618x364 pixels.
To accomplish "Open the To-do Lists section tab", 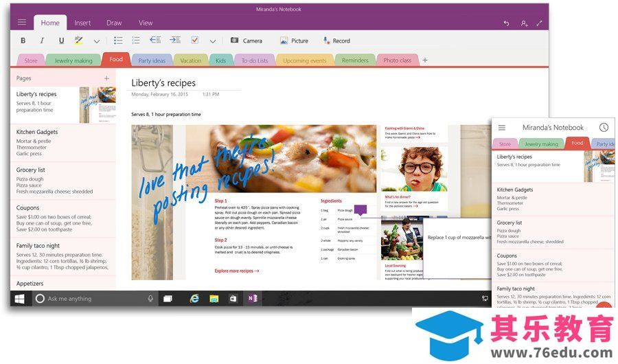I will pyautogui.click(x=255, y=60).
